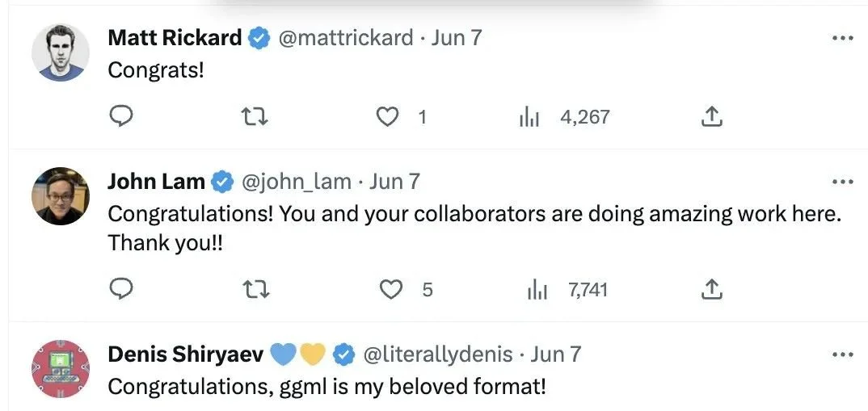The image size is (868, 411).
Task: Open John Lam's profile avatar
Action: pyautogui.click(x=61, y=196)
